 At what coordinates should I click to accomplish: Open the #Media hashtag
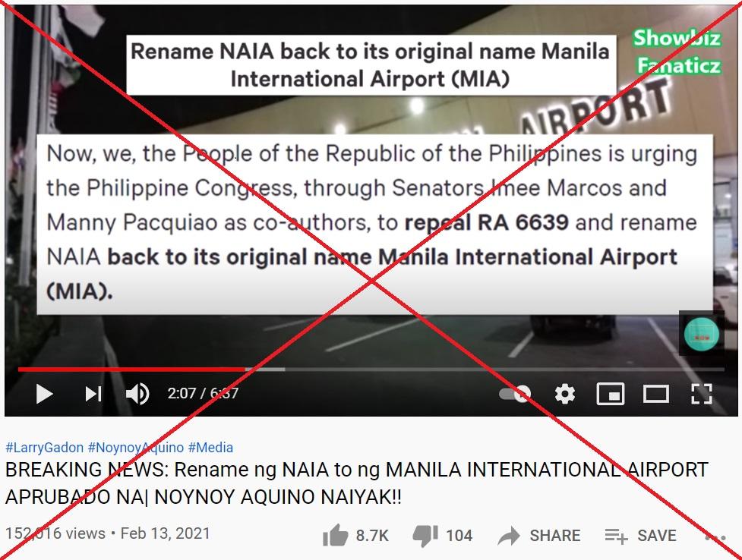pos(210,448)
